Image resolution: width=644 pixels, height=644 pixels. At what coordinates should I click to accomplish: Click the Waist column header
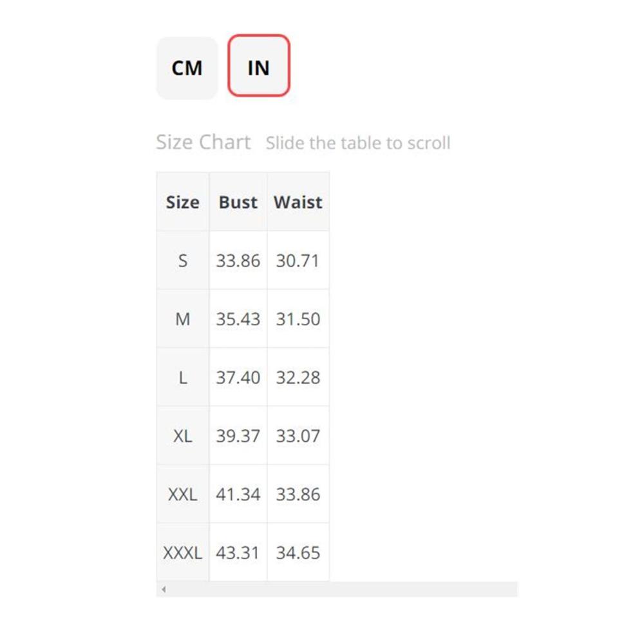(298, 202)
